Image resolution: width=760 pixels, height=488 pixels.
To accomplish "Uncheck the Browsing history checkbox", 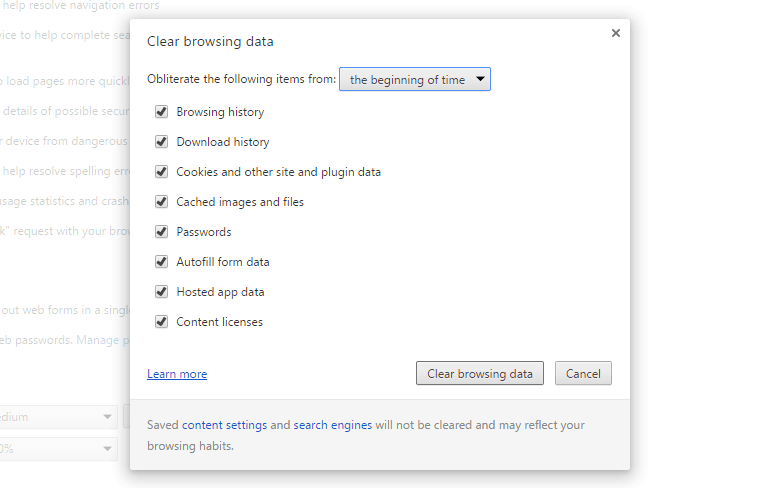I will [x=161, y=112].
